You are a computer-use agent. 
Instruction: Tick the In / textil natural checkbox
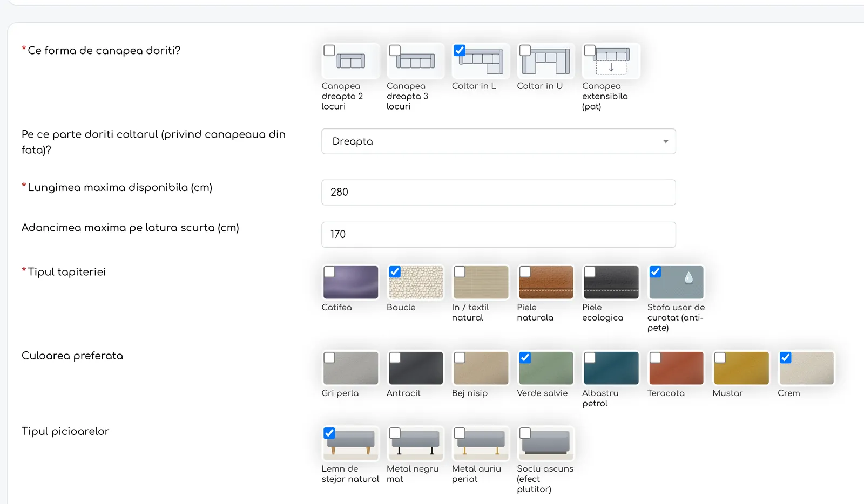[460, 271]
